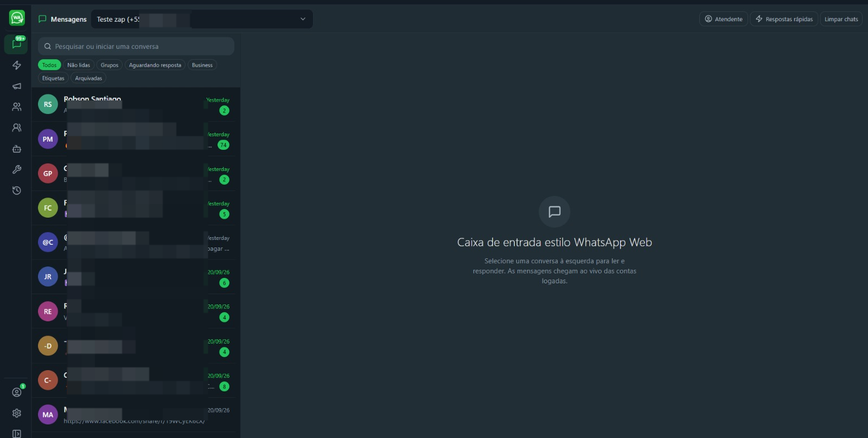Open the messages inbox sidebar icon
This screenshot has width=868, height=438.
tap(16, 45)
